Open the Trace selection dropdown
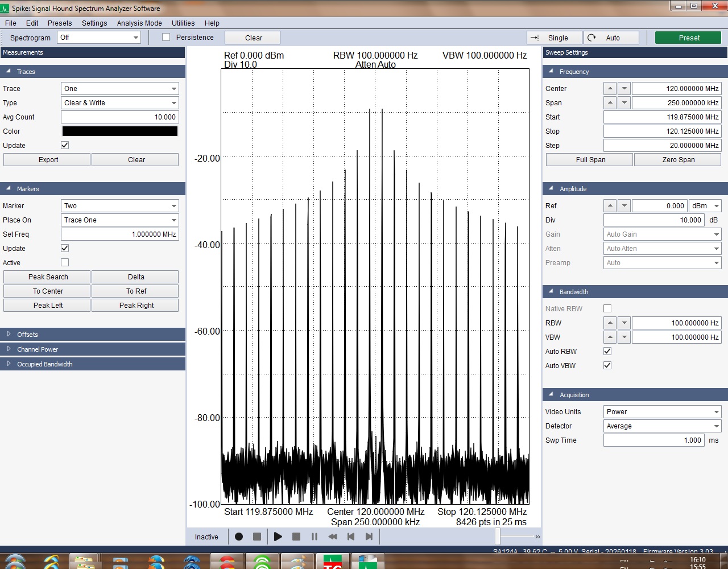Image resolution: width=728 pixels, height=569 pixels. pyautogui.click(x=120, y=89)
